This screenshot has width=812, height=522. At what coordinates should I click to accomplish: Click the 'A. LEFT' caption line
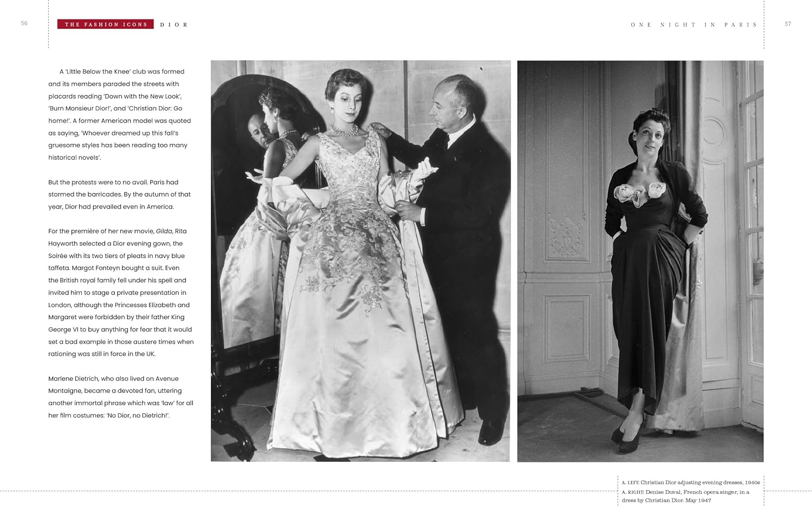click(691, 482)
